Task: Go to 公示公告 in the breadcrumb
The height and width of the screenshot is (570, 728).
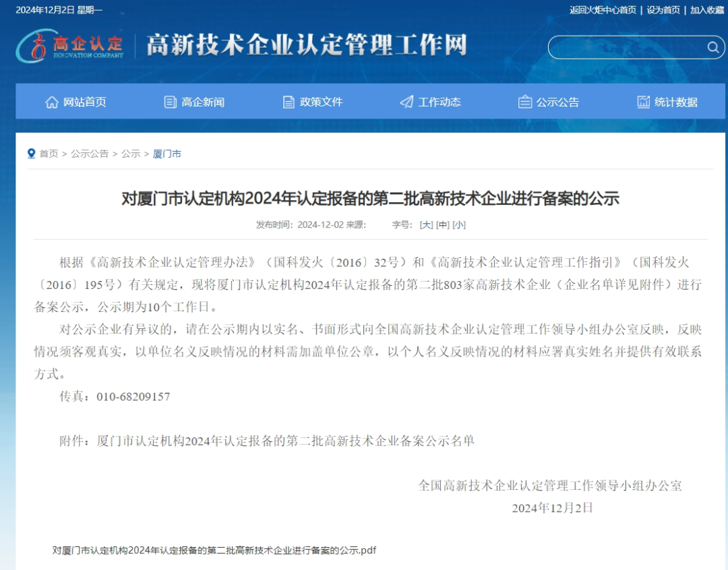Action: tap(90, 154)
